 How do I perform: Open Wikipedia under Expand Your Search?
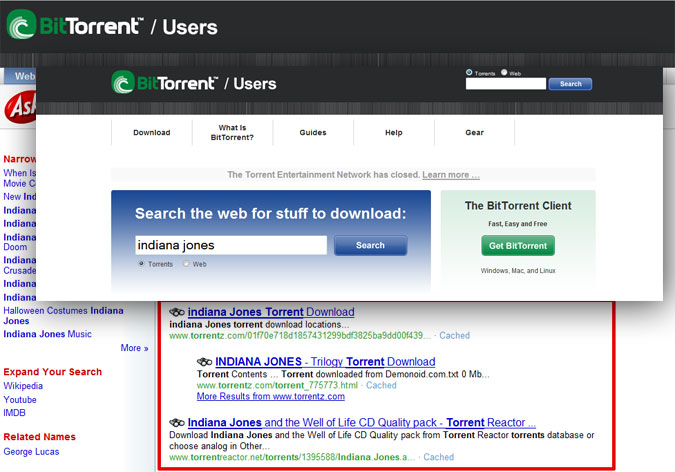(x=23, y=386)
